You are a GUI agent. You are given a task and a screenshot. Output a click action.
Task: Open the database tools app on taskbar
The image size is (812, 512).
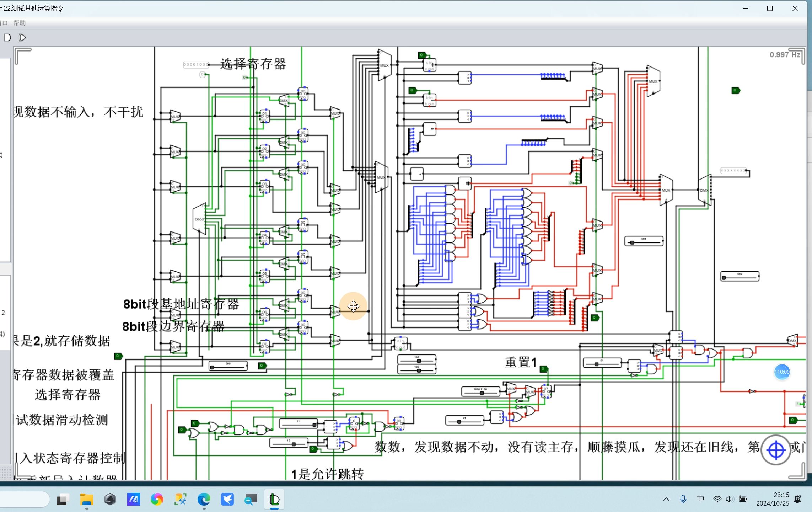(181, 500)
